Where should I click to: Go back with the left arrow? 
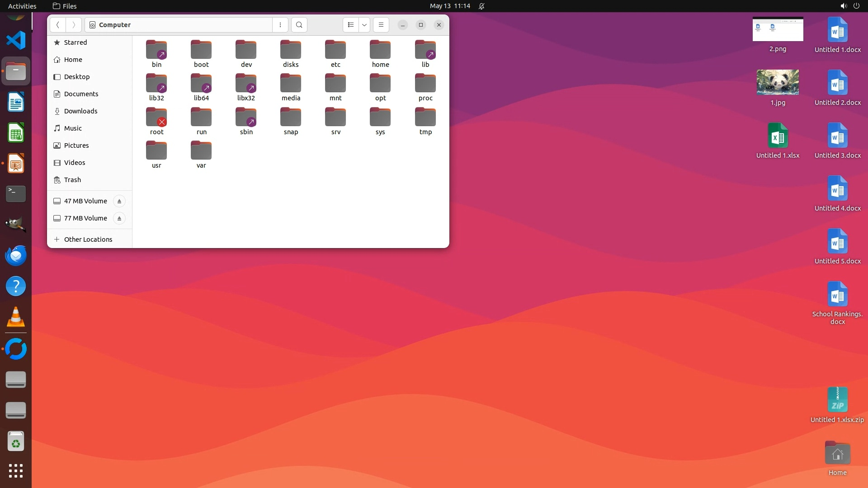(58, 25)
